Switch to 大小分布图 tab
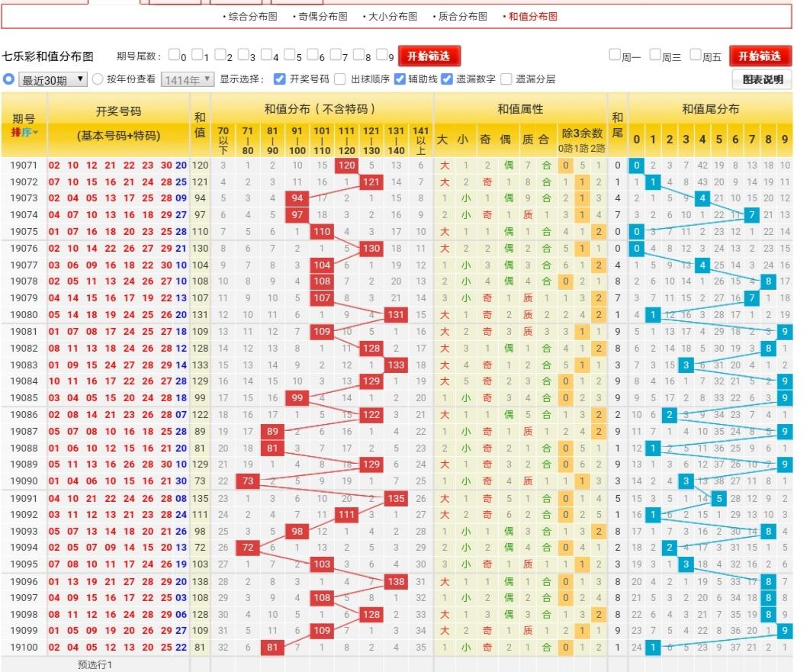The width and height of the screenshot is (810, 672). point(393,17)
